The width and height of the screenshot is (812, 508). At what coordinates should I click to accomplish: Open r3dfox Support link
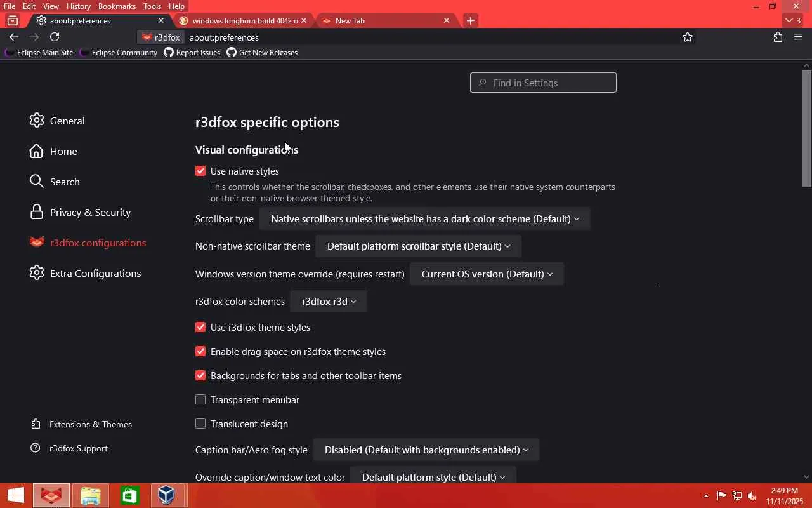point(69,448)
